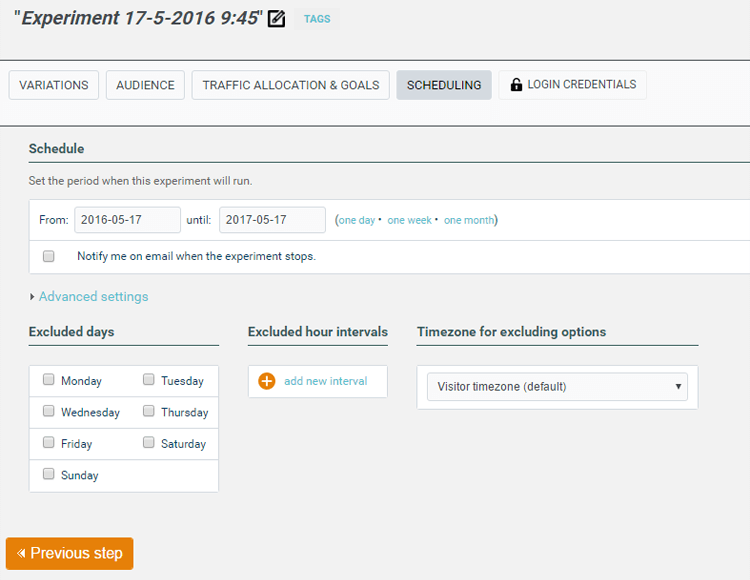Viewport: 750px width, 580px height.
Task: Select the Scheduling tab
Action: [x=444, y=85]
